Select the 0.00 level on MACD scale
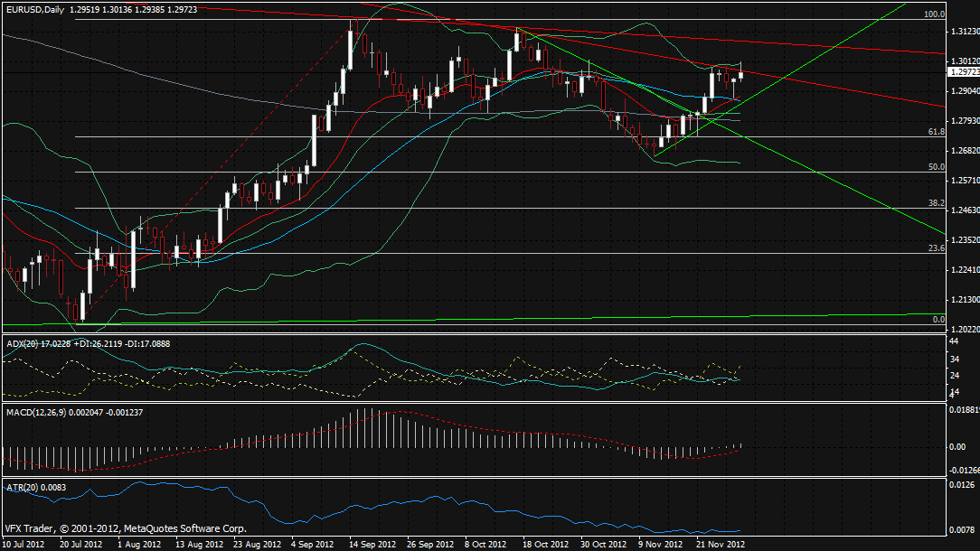The height and width of the screenshot is (551, 980). click(958, 446)
